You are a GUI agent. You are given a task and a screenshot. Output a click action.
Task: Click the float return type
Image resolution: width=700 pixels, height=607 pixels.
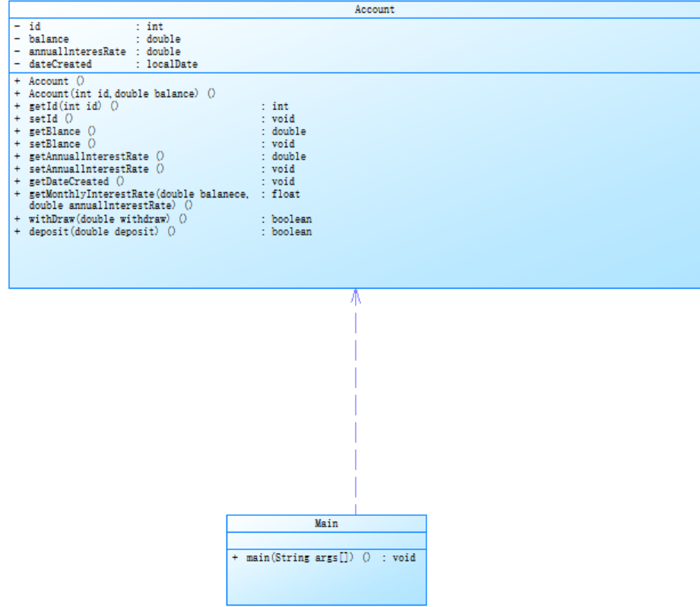[286, 194]
